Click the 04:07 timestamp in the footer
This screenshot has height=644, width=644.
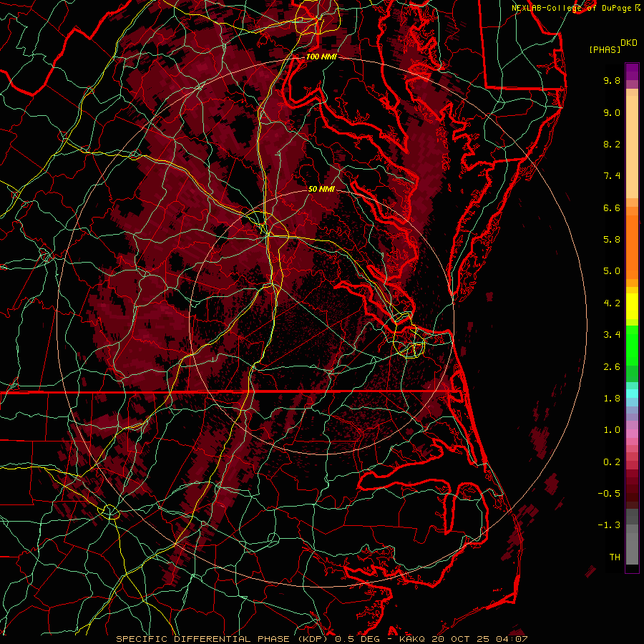[511, 639]
